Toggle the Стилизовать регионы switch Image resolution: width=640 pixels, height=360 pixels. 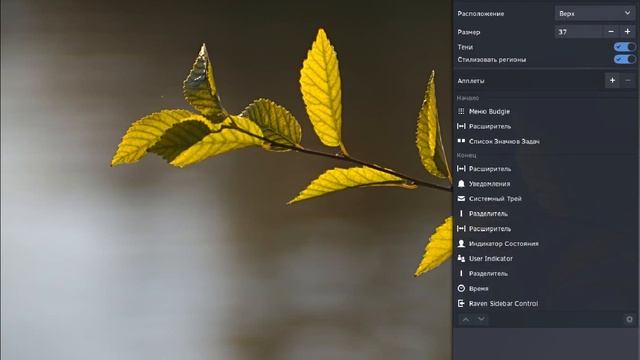[624, 60]
